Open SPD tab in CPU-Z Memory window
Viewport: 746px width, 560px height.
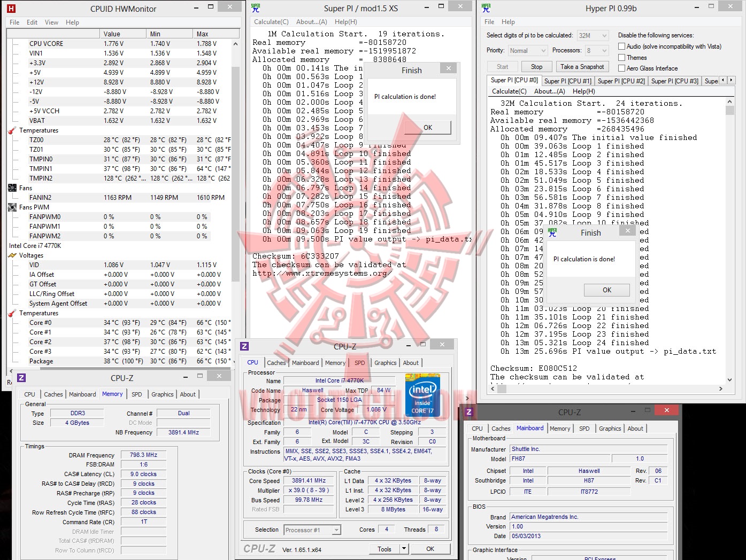pyautogui.click(x=137, y=394)
